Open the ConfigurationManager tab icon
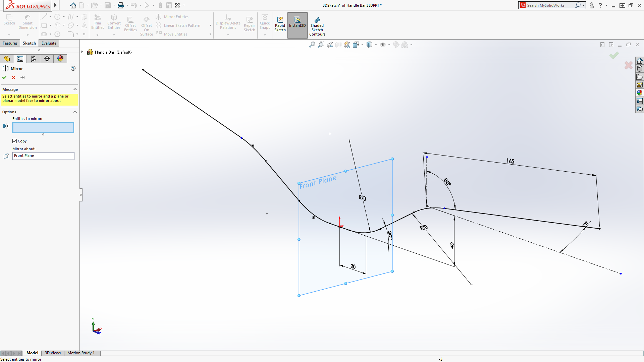644x362 pixels. [x=34, y=59]
